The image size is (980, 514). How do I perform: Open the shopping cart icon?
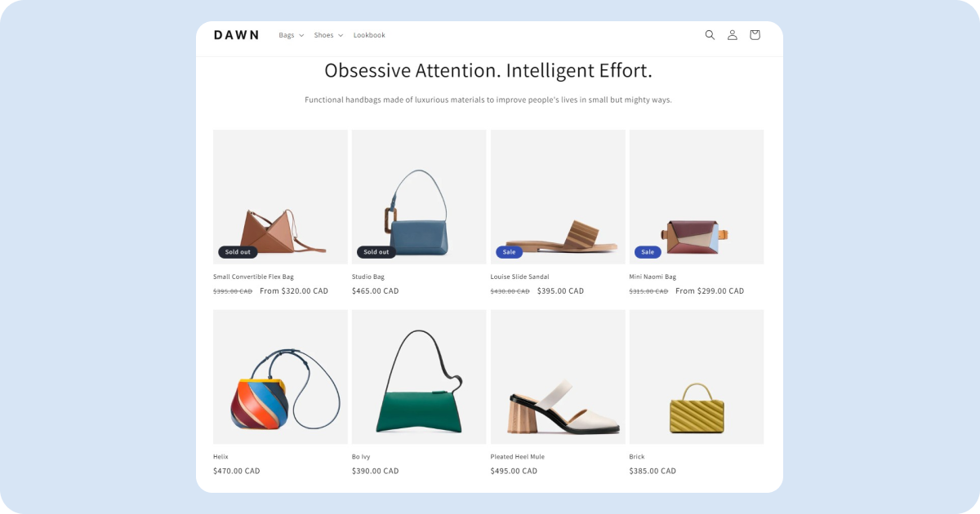754,35
